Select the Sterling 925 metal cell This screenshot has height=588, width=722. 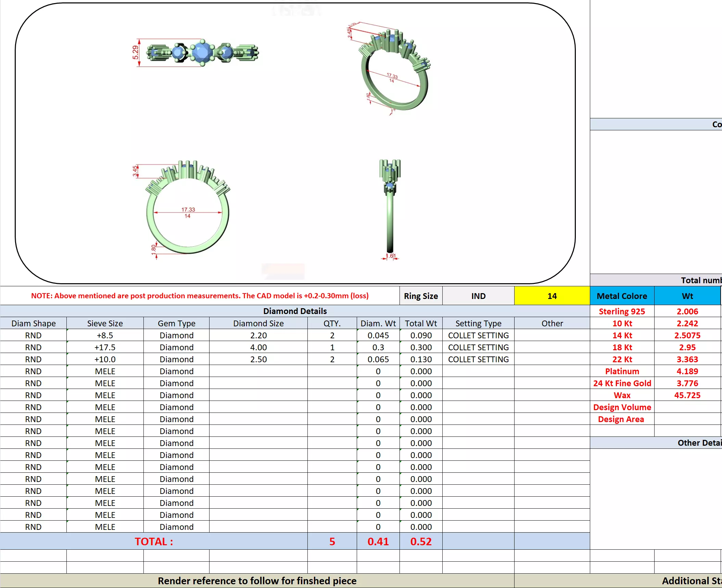click(x=622, y=311)
